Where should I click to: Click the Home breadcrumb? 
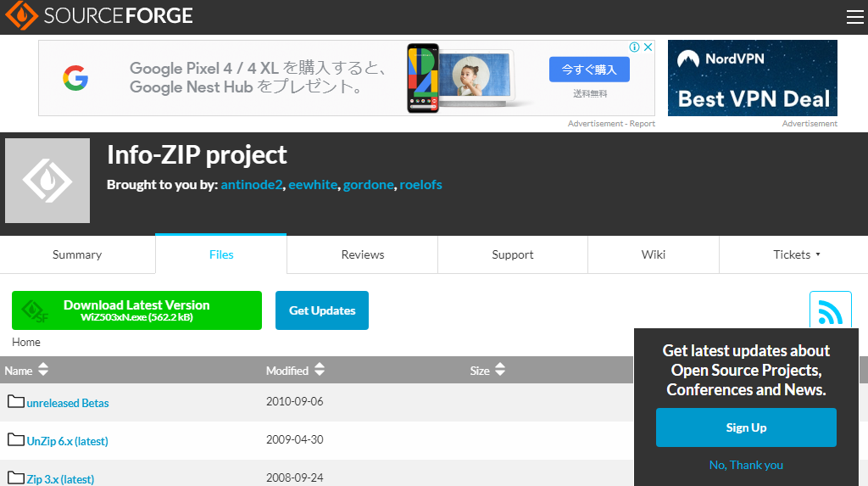pos(26,342)
